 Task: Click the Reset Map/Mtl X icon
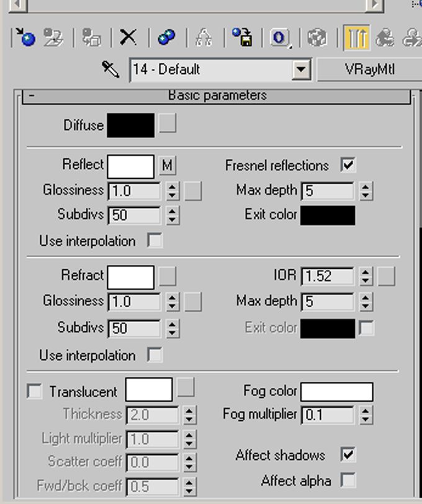pyautogui.click(x=128, y=37)
